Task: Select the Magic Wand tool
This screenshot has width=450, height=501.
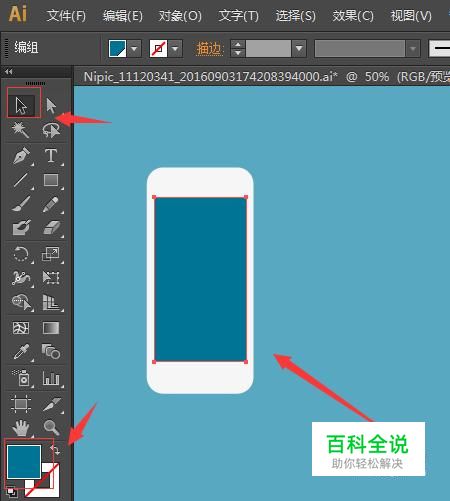Action: (x=21, y=130)
